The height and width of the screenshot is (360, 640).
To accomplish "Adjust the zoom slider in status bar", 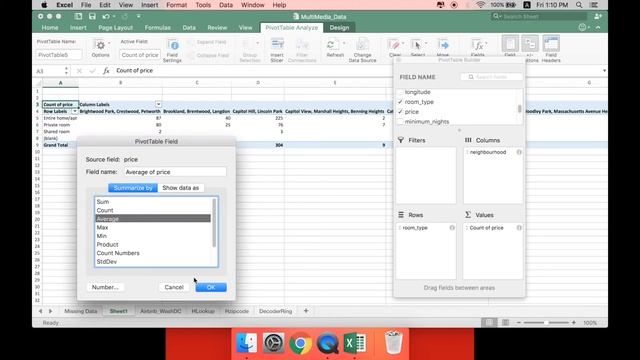I will pos(546,322).
